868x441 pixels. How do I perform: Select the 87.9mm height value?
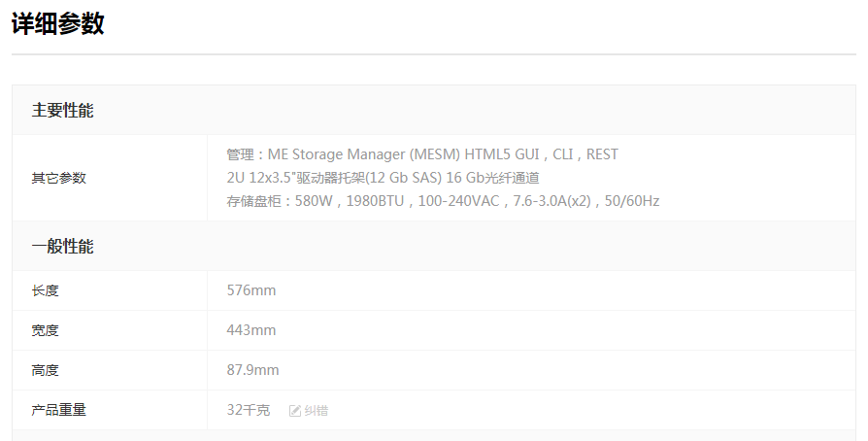(253, 370)
